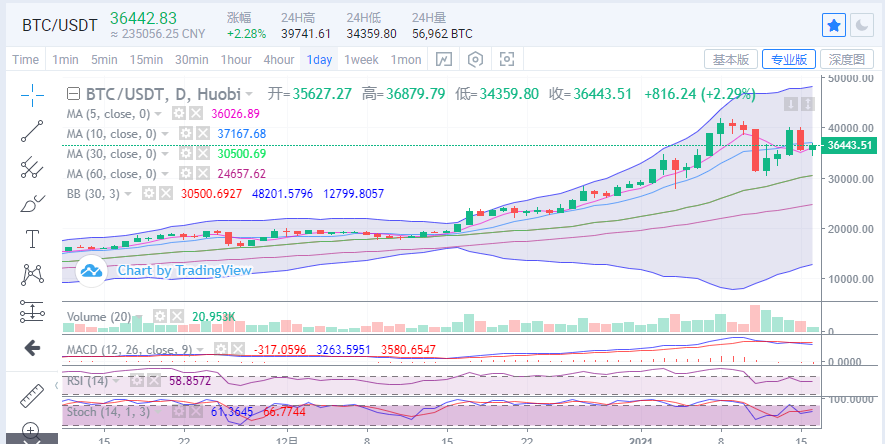
Task: Open Chart by TradingView link
Action: (x=184, y=271)
